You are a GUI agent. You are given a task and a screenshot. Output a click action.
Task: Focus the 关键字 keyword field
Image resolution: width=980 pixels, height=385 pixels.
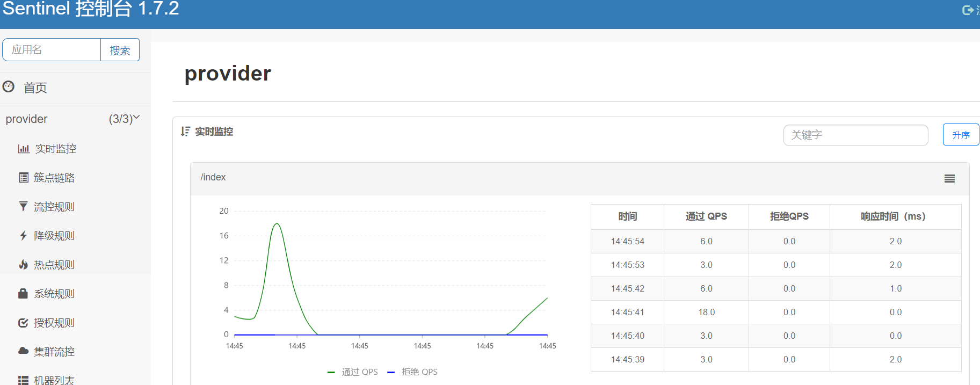click(855, 135)
